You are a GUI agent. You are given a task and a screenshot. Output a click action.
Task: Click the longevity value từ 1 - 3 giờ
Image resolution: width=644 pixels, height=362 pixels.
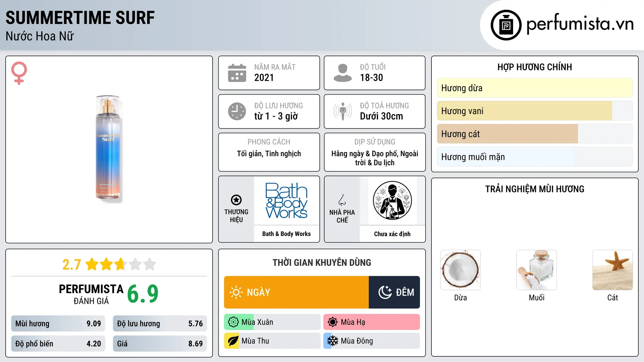[276, 116]
